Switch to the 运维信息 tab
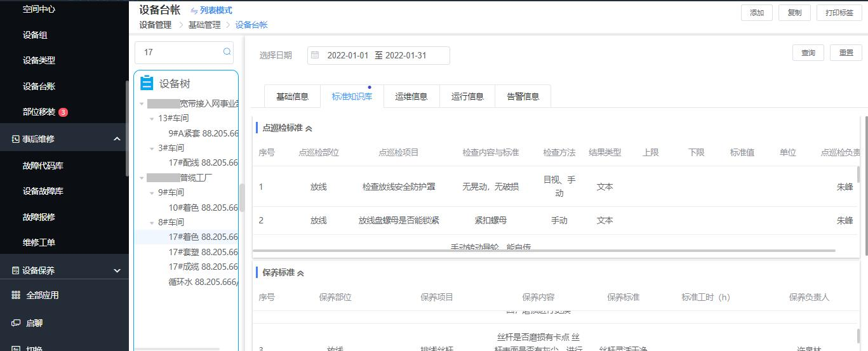This screenshot has height=351, width=868. pos(411,96)
